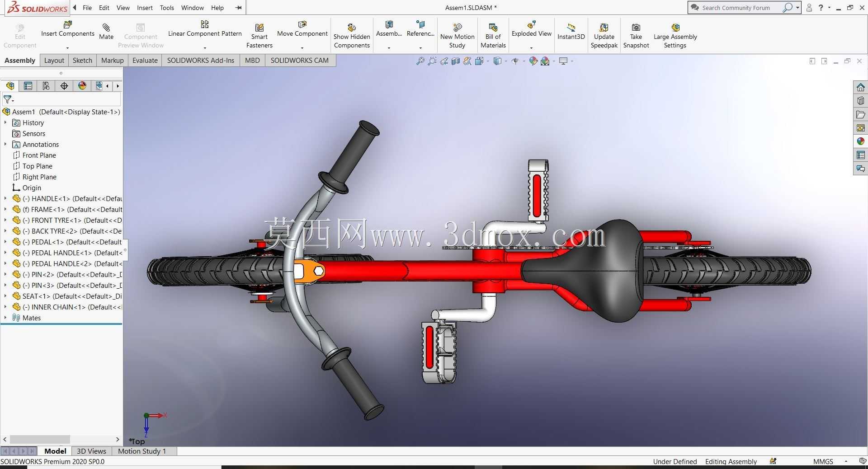Screen dimensions: 868x469
Task: Click Update Speedpak
Action: pyautogui.click(x=604, y=36)
